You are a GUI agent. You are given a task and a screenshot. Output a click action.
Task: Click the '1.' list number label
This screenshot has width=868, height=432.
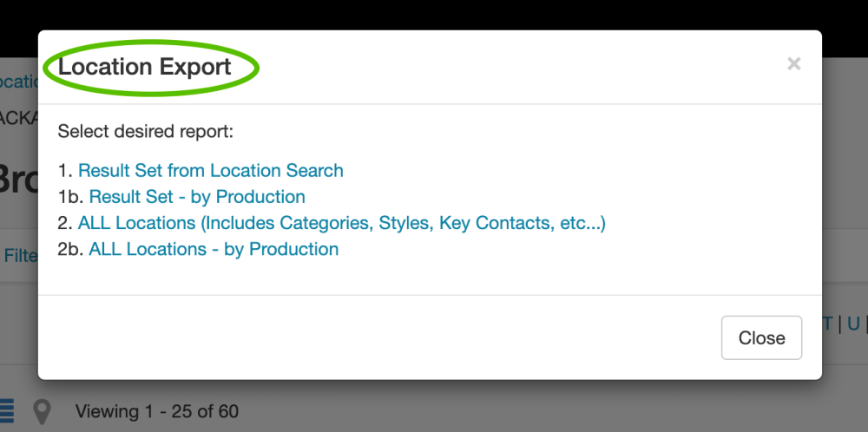pyautogui.click(x=65, y=171)
